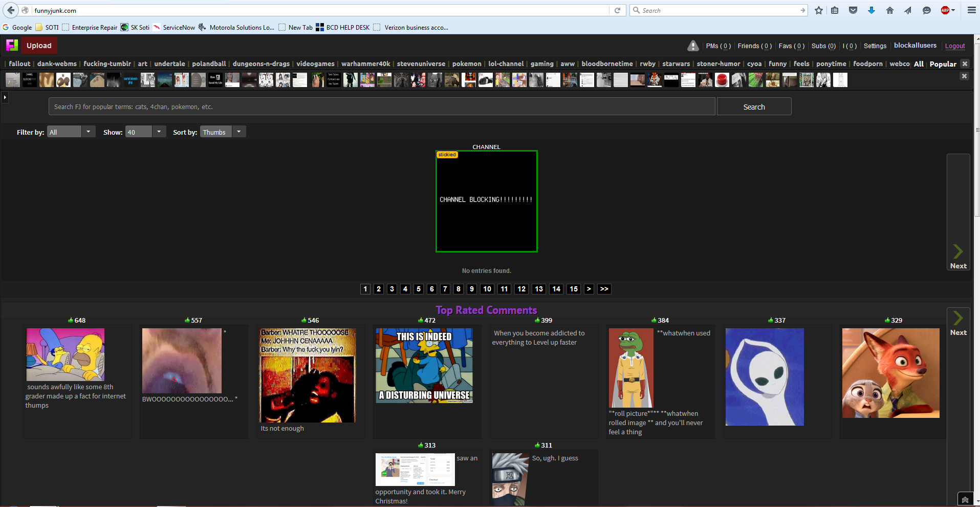Open the blue Downloads arrow icon
The height and width of the screenshot is (507, 980).
pyautogui.click(x=872, y=10)
